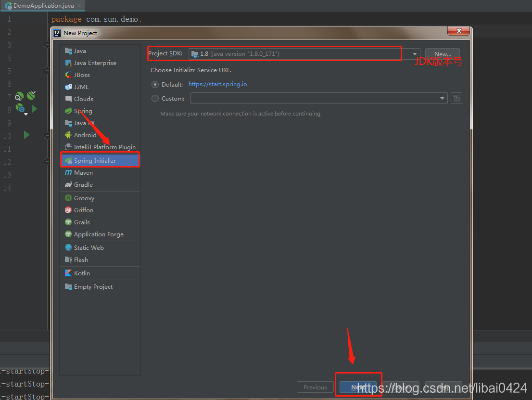Toggle code fold marker on line 12
Viewport: 532px width, 400px height.
[47, 162]
